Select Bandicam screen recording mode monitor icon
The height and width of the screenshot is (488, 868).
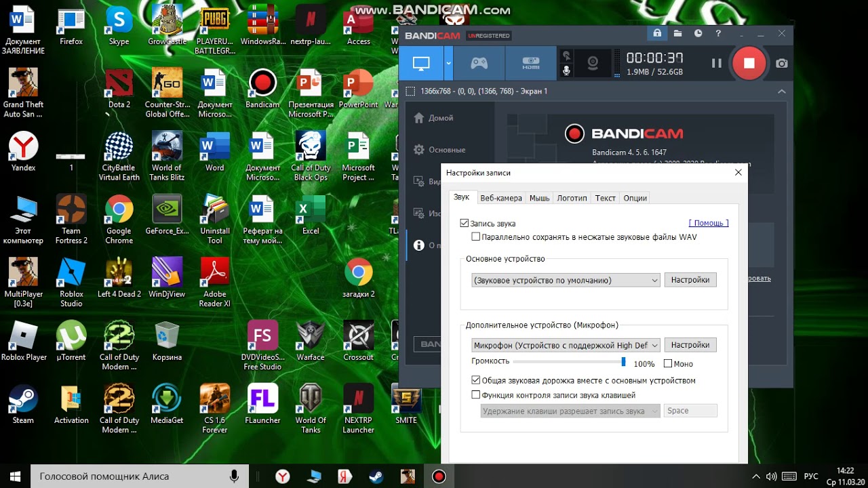pyautogui.click(x=421, y=64)
